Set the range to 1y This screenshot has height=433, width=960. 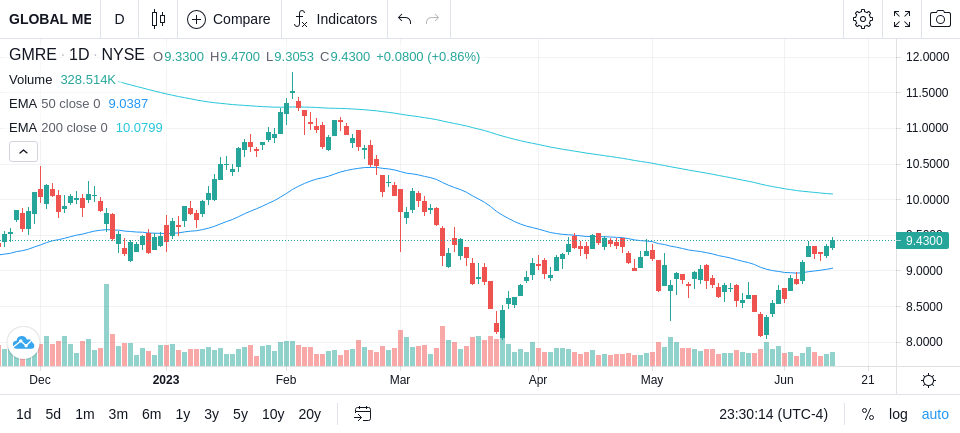point(182,414)
